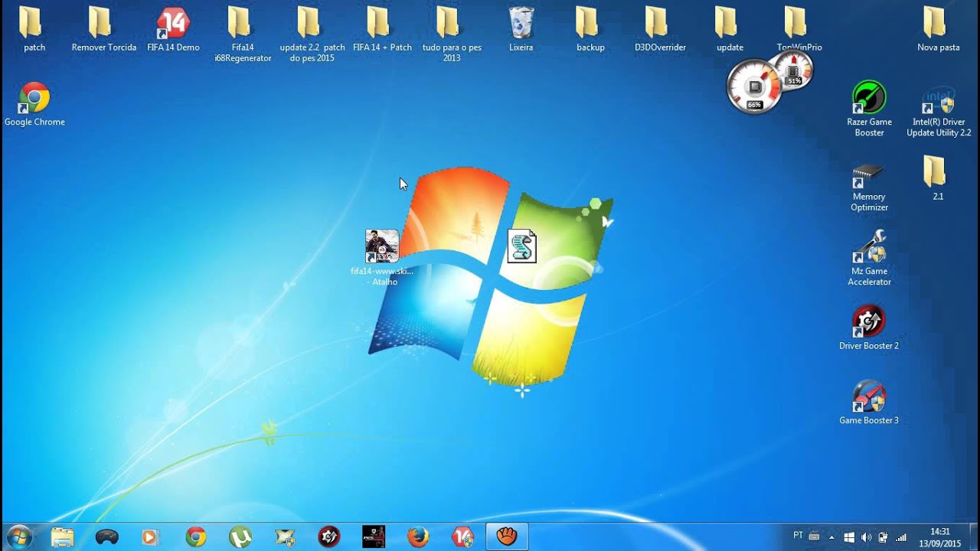Image resolution: width=980 pixels, height=551 pixels.
Task: Click the small 51% memory gadget dial
Action: (x=793, y=72)
